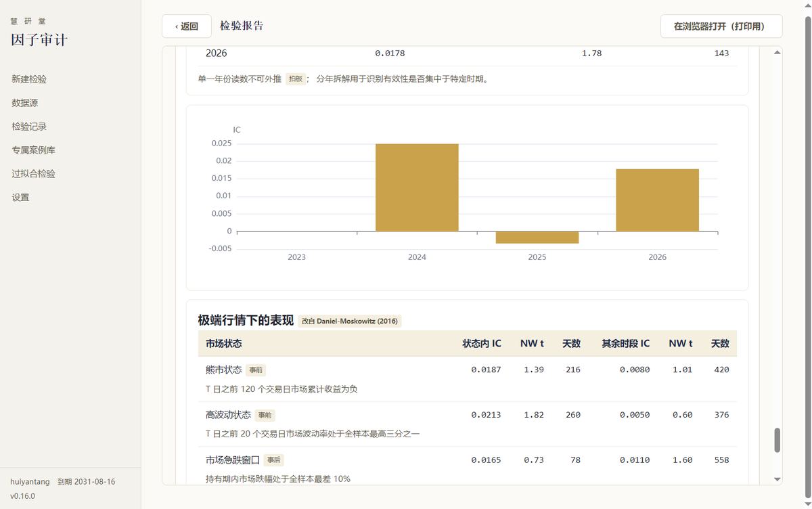Screen dimensions: 812x509
Task: Open 过拟合检验 in the sidebar
Action: point(33,174)
